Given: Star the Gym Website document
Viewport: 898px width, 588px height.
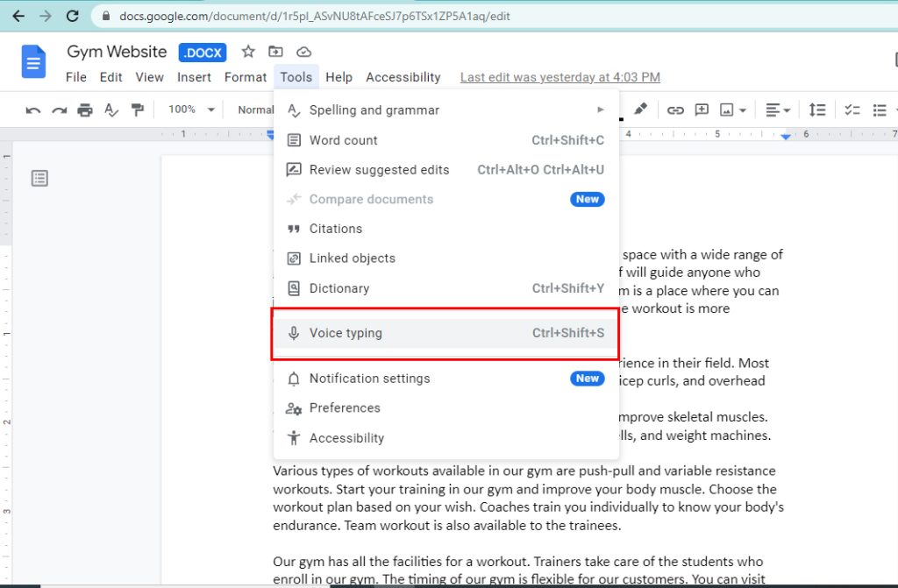Looking at the screenshot, I should (248, 52).
